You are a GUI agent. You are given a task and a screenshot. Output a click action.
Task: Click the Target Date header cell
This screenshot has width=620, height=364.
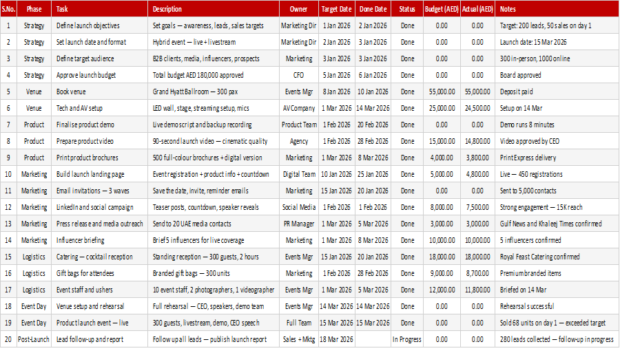(336, 9)
